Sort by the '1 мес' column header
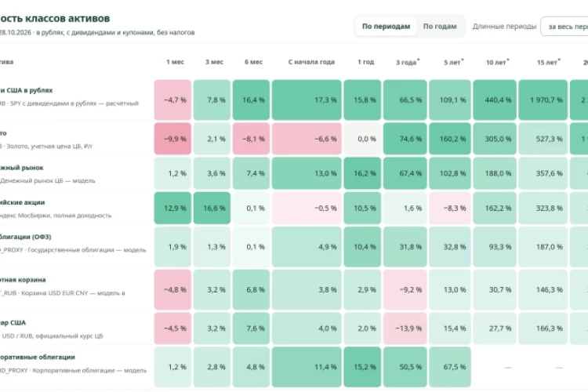Viewport: 588px width, 392px height. (175, 62)
